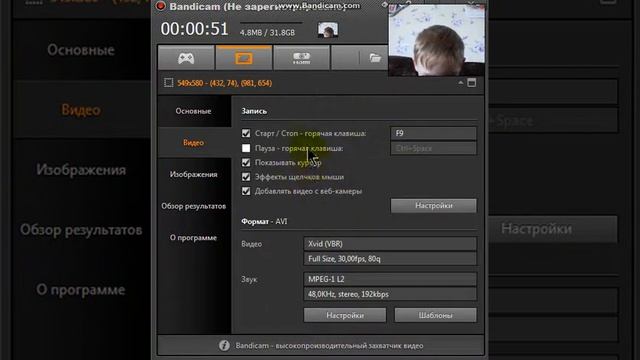Click the Шаблоны button
The width and height of the screenshot is (640, 360).
coord(436,315)
